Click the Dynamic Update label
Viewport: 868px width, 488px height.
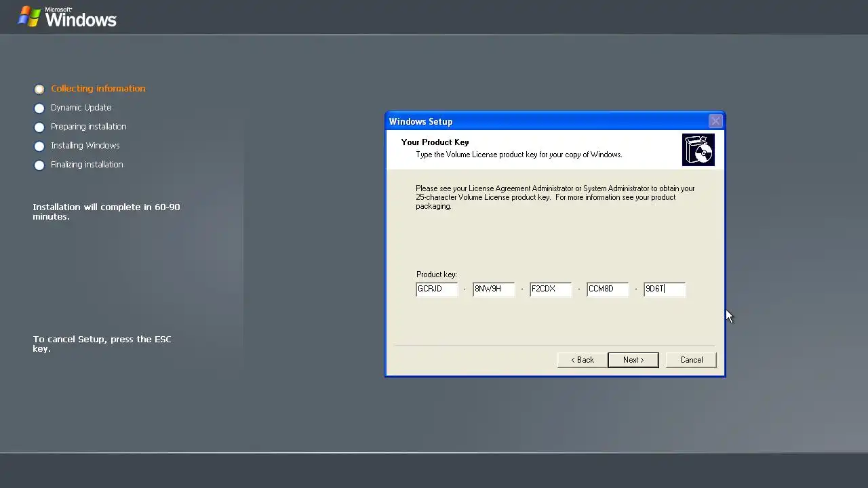(81, 107)
